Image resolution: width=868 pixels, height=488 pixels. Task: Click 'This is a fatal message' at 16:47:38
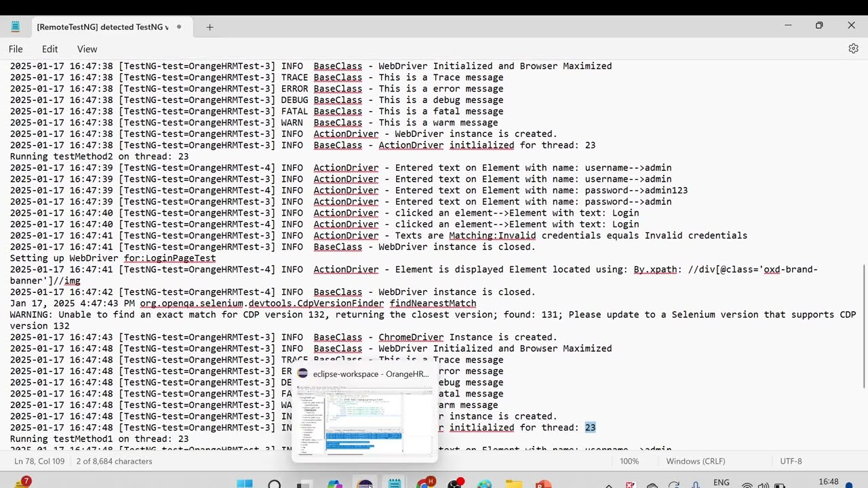click(x=441, y=111)
